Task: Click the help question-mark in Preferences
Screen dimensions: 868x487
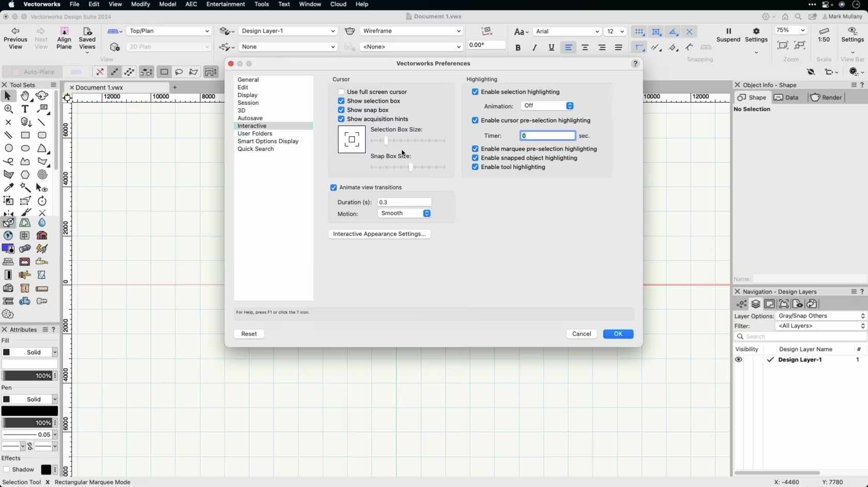Action: click(636, 64)
